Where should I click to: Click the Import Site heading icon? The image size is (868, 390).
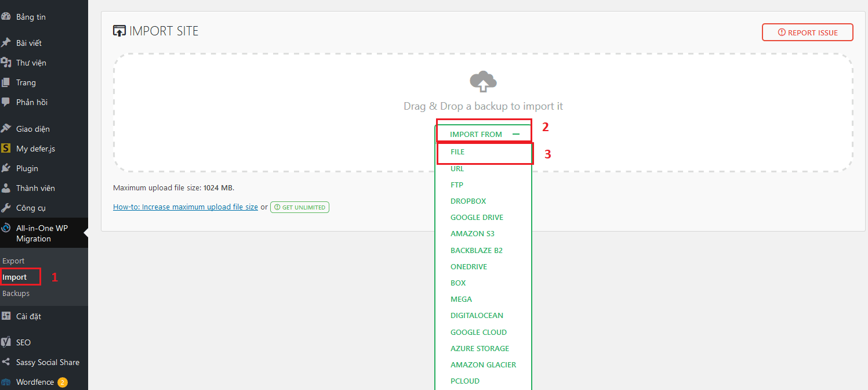click(x=119, y=31)
